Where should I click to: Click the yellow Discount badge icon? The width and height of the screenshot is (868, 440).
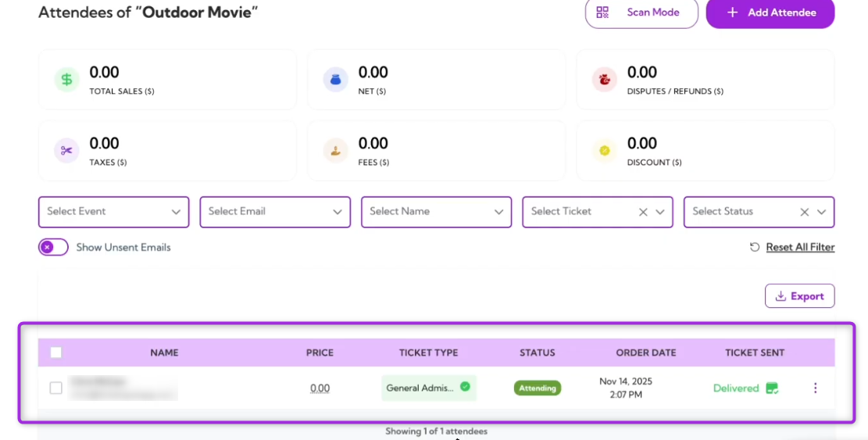point(605,151)
